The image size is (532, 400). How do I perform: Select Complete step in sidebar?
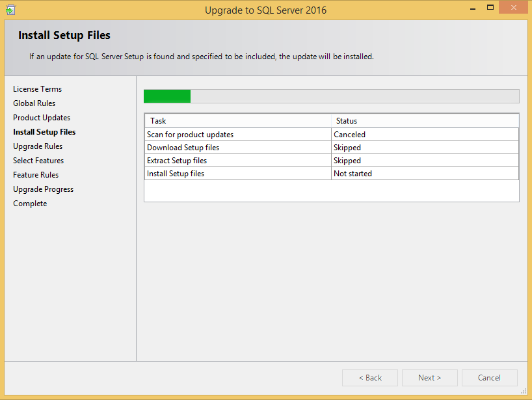30,204
